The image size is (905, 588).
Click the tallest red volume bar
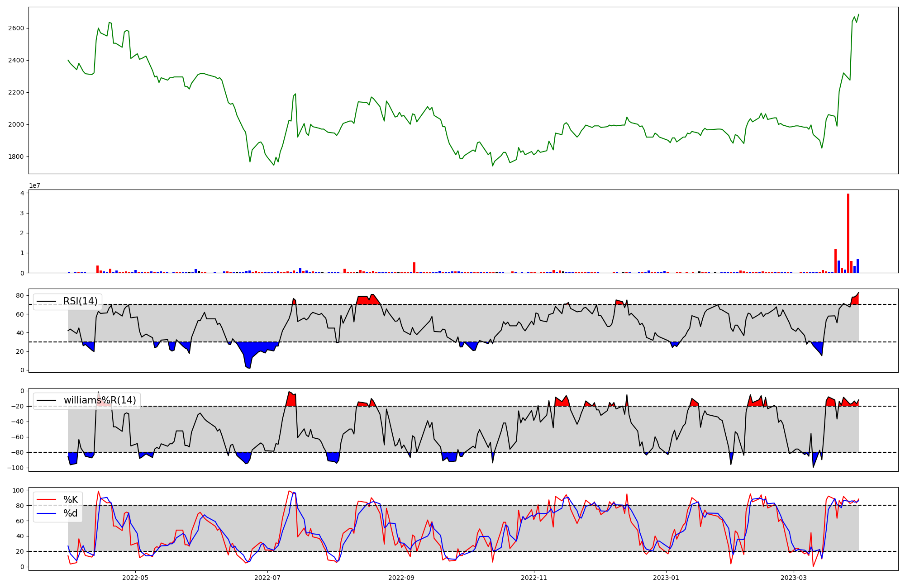pos(848,233)
